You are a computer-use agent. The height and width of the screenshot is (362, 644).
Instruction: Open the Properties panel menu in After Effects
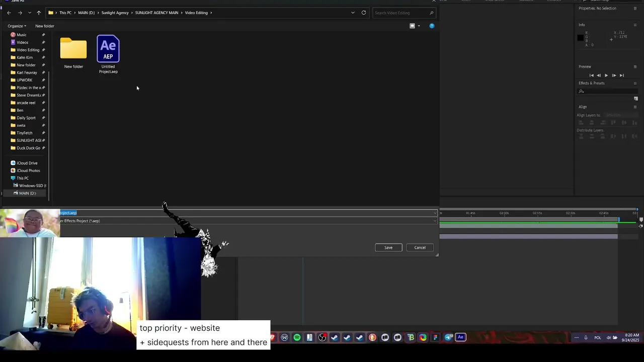click(635, 8)
